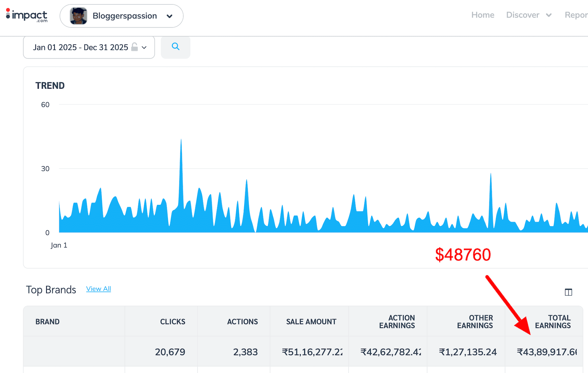Sort table by ACTIONS column header
The height and width of the screenshot is (373, 588).
[x=242, y=321]
